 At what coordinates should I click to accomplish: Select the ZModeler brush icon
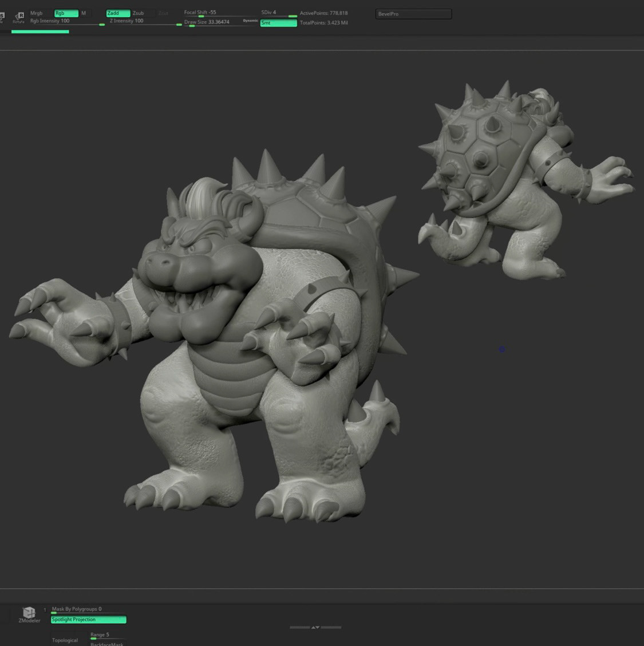coord(29,615)
